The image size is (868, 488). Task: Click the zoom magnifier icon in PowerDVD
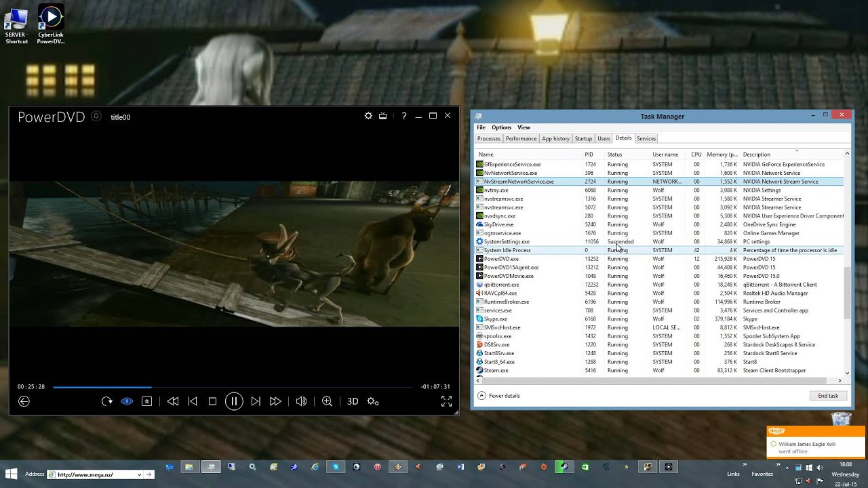(x=327, y=401)
